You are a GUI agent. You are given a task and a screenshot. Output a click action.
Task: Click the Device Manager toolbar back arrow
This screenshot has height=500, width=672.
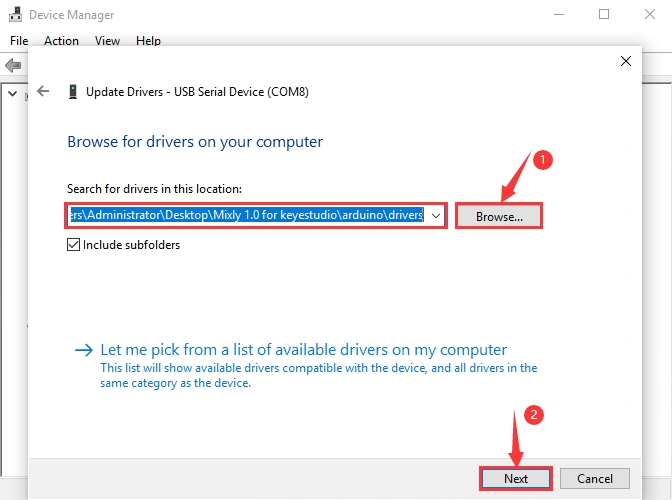(13, 66)
